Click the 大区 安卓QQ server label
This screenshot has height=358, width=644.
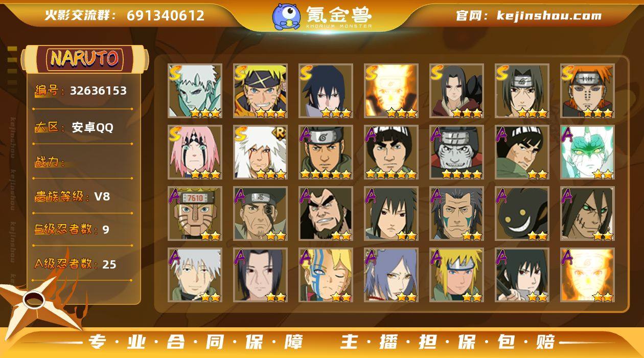(x=74, y=127)
